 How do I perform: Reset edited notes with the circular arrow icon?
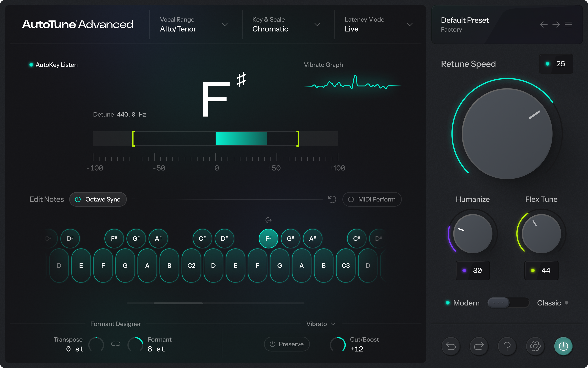[x=332, y=199]
